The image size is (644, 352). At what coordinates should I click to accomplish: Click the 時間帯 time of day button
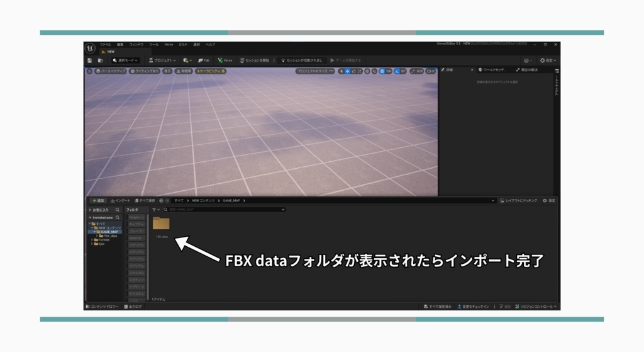pos(184,71)
